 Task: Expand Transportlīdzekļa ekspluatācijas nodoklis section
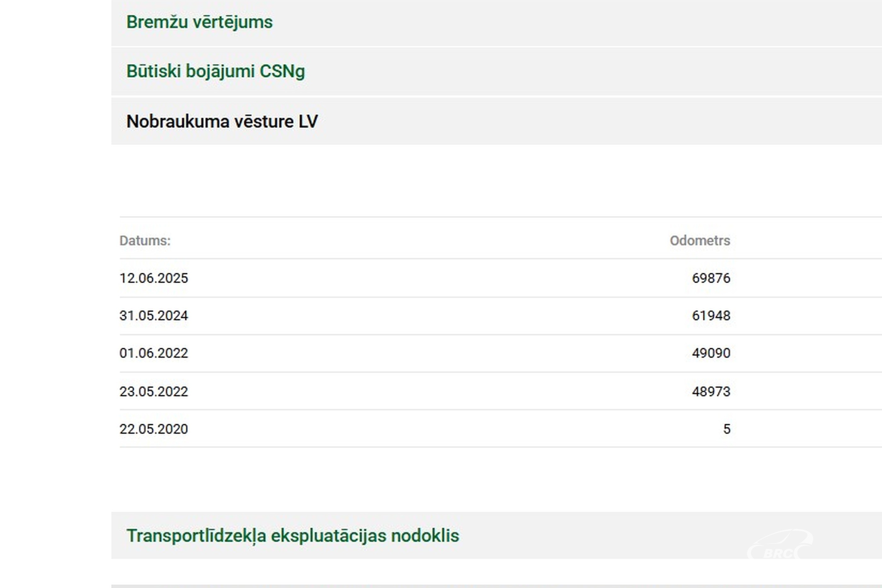click(x=293, y=535)
